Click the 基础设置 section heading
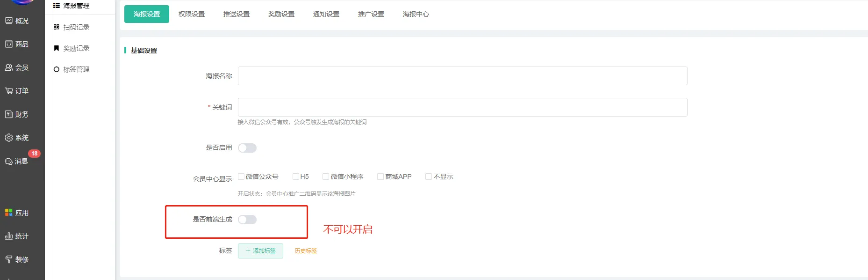This screenshot has height=280, width=868. pos(144,51)
